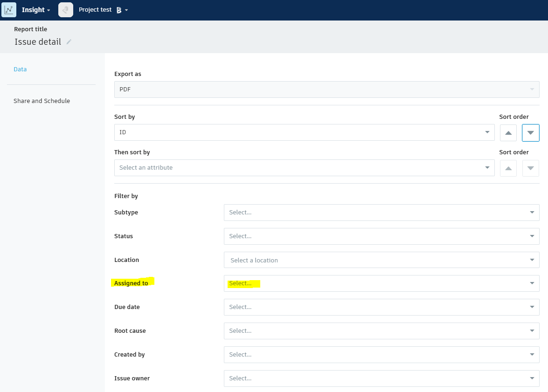The height and width of the screenshot is (392, 548).
Task: Click the Select an attribute field
Action: click(304, 168)
